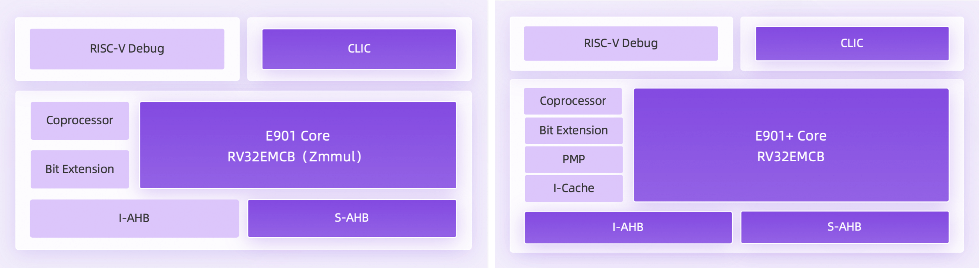Click the E901+ Core RV32EMCB block
980x268 pixels.
pyautogui.click(x=791, y=145)
